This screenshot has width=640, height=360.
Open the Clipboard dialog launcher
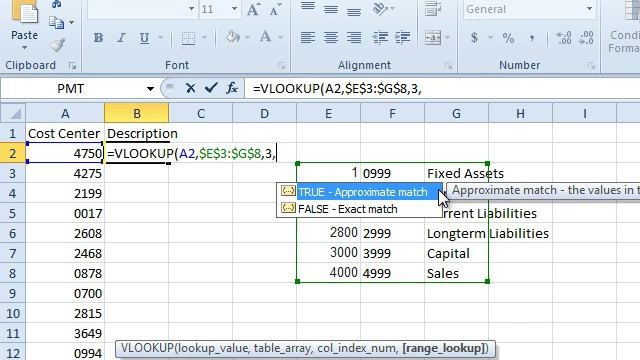coord(73,65)
